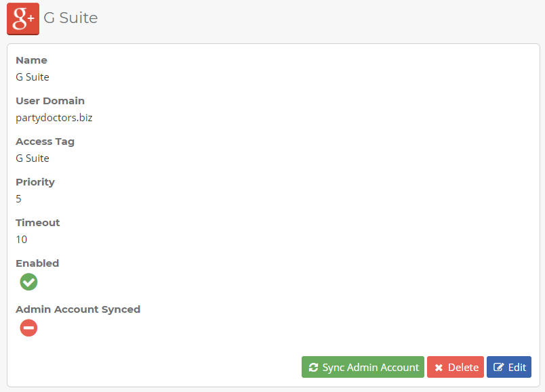Click the red Google+ logo icon
The height and width of the screenshot is (392, 545).
point(23,18)
